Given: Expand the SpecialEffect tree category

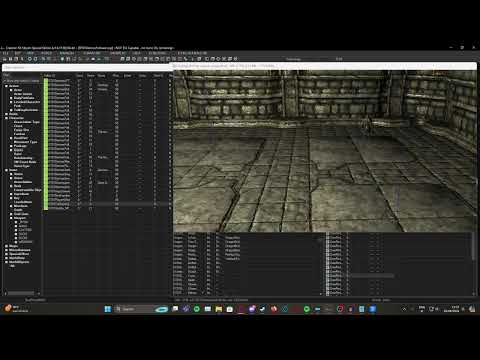Looking at the screenshot, I should click(x=6, y=254).
